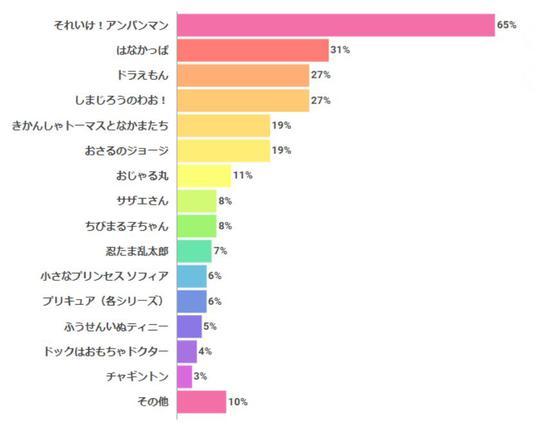Image resolution: width=550 pixels, height=427 pixels.
Task: Select the yellow おさるのジョージ bar
Action: click(224, 151)
